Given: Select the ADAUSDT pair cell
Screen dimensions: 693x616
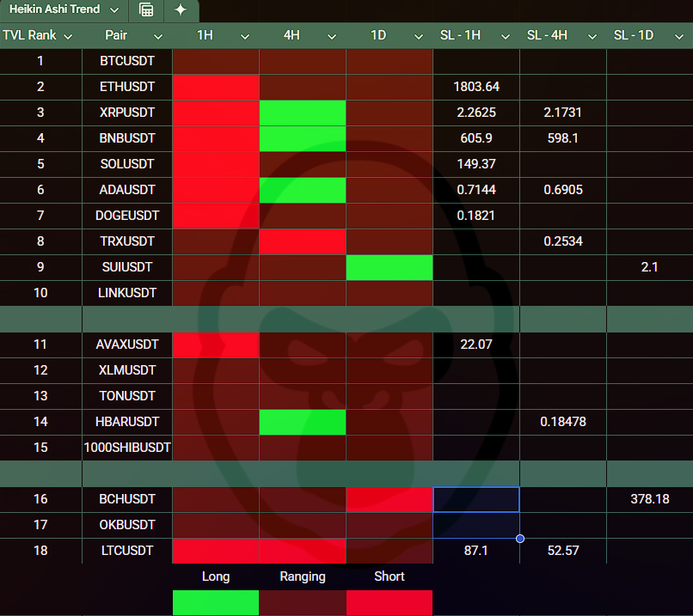Looking at the screenshot, I should point(127,190).
